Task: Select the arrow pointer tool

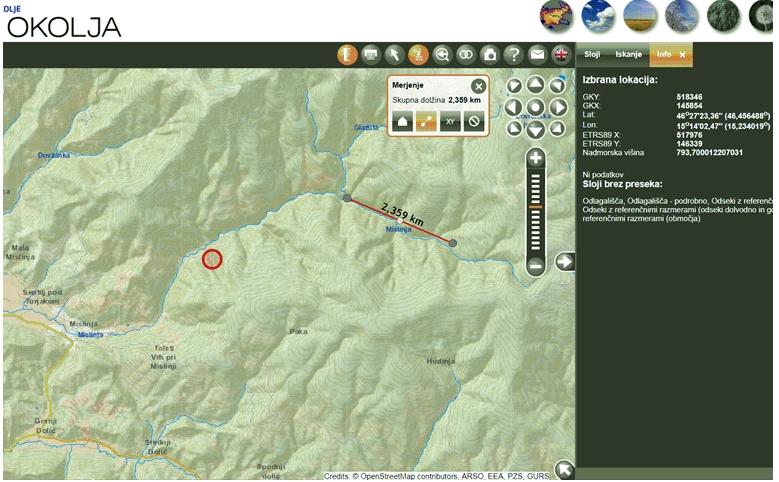Action: (x=395, y=55)
